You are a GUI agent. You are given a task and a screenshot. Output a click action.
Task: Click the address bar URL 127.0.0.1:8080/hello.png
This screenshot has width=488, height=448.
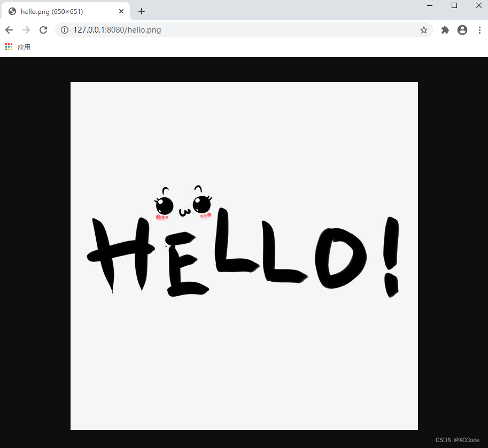(x=117, y=30)
